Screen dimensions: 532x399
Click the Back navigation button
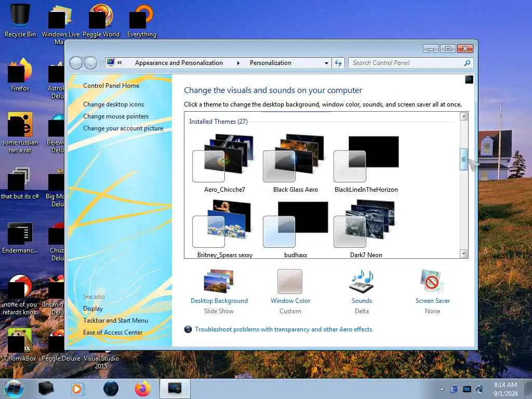tap(76, 63)
